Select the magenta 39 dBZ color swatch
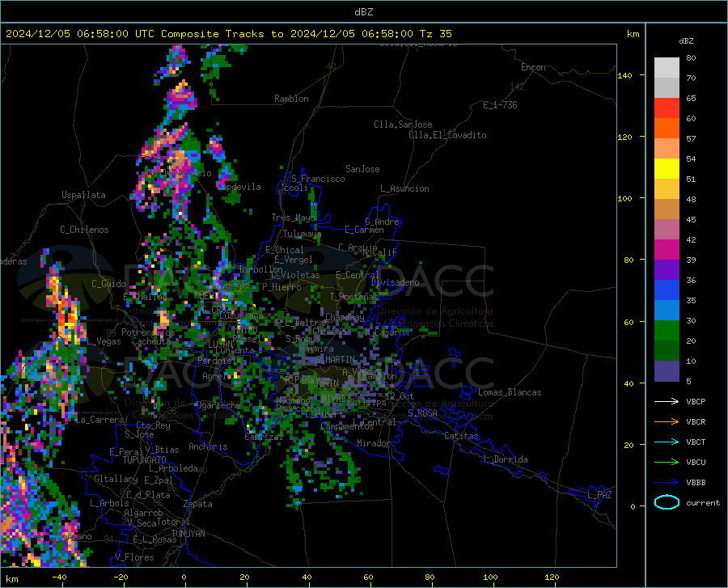Screen dimensions: 728x588 point(667,250)
